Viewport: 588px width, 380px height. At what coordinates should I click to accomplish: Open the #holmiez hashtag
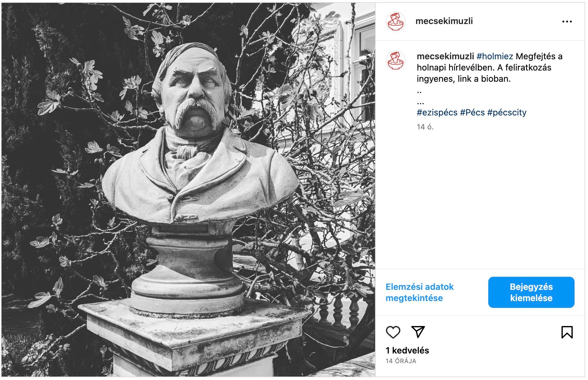tap(495, 56)
